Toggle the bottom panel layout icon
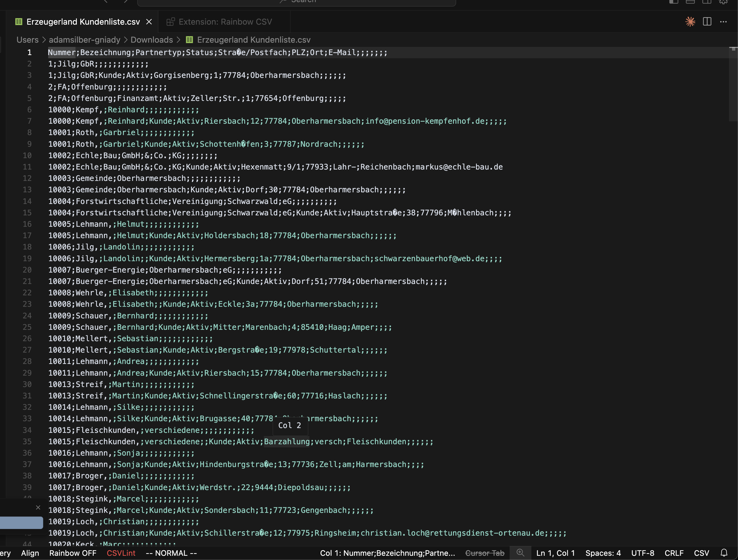738x560 pixels. [690, 2]
